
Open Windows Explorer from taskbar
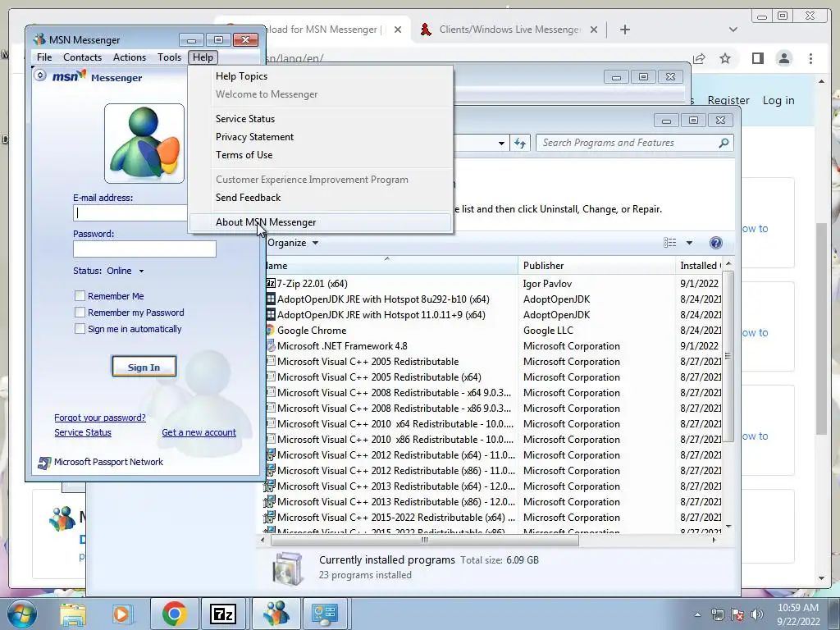click(72, 614)
